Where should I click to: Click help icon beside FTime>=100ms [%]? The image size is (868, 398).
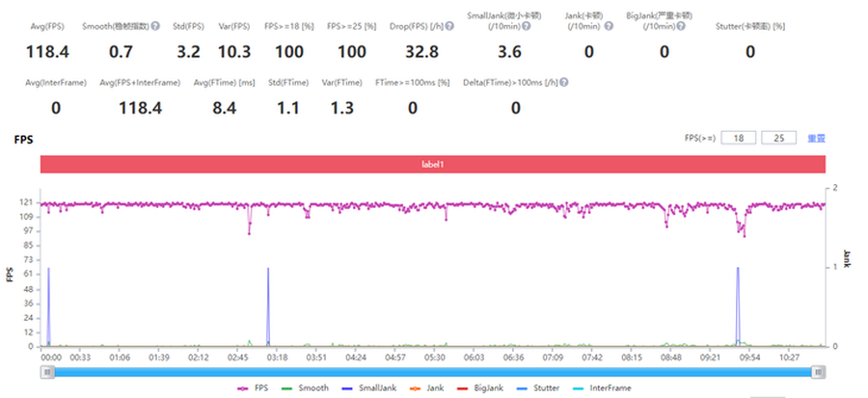click(x=455, y=83)
